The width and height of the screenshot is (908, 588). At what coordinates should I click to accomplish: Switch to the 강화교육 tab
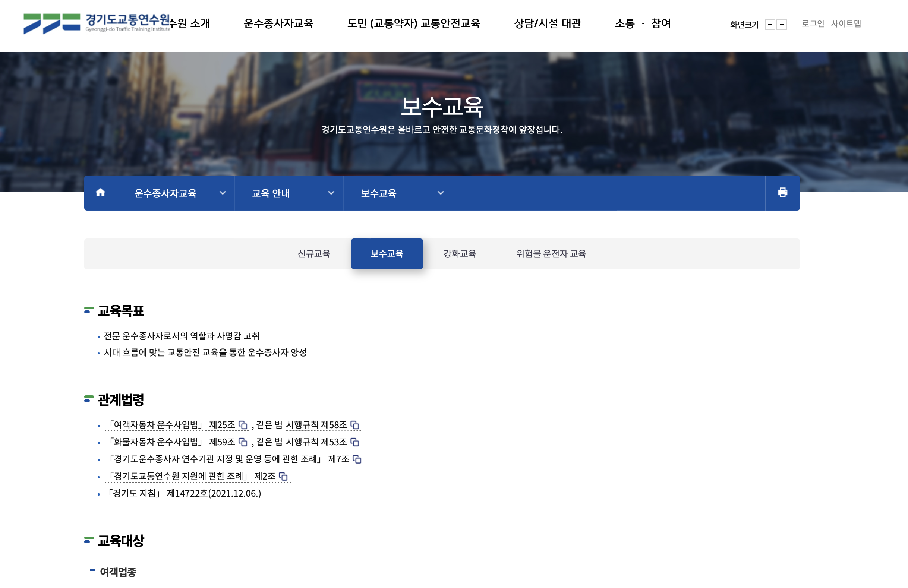click(x=459, y=253)
